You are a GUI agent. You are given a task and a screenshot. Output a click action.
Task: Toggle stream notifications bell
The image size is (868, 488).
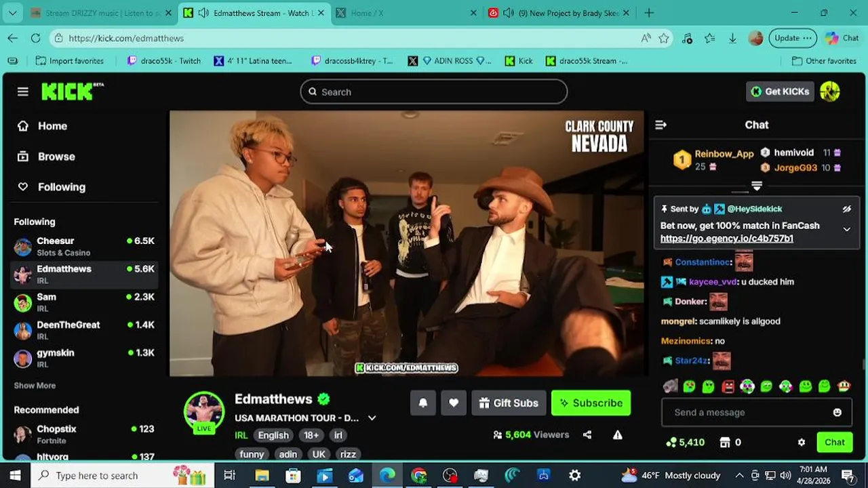[422, 403]
